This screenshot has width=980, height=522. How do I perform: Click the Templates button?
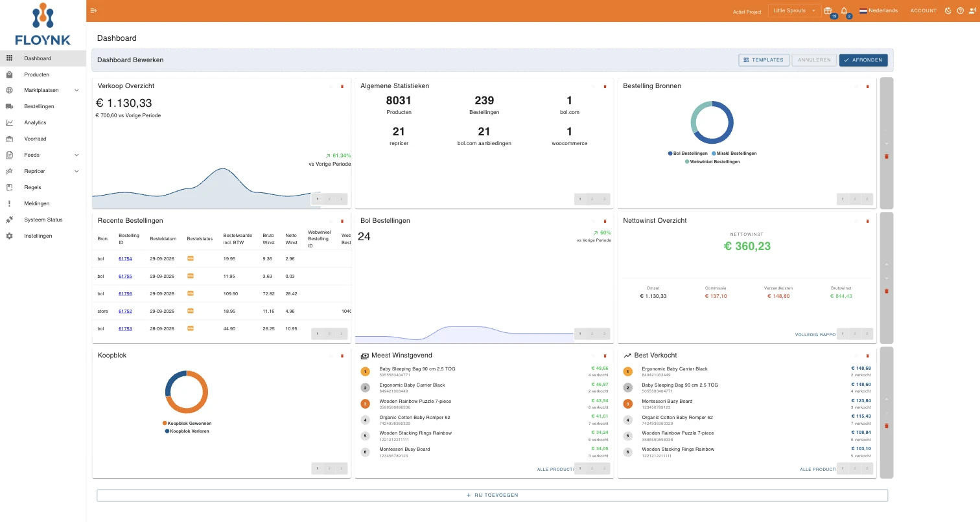(764, 60)
